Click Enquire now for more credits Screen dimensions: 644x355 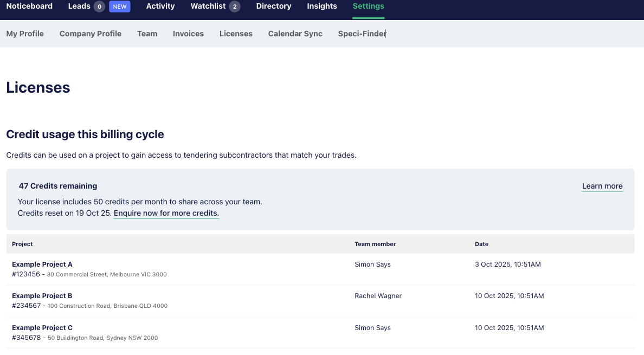tap(166, 213)
